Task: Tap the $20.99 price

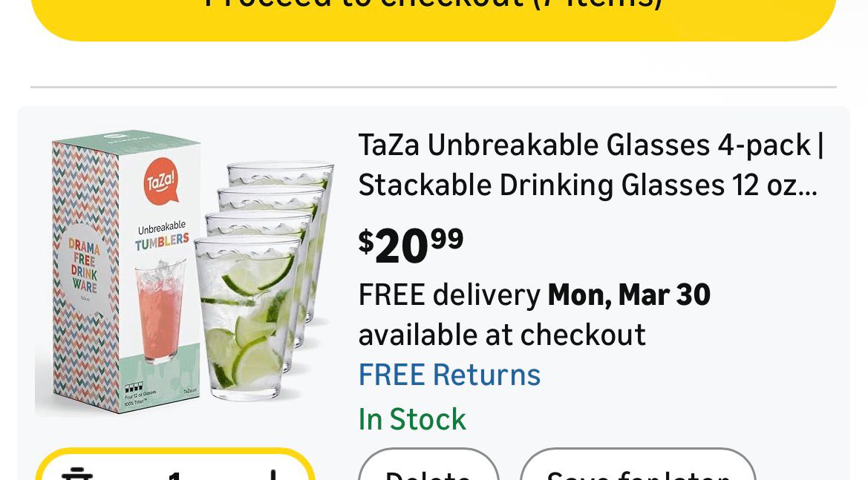Action: [x=411, y=246]
